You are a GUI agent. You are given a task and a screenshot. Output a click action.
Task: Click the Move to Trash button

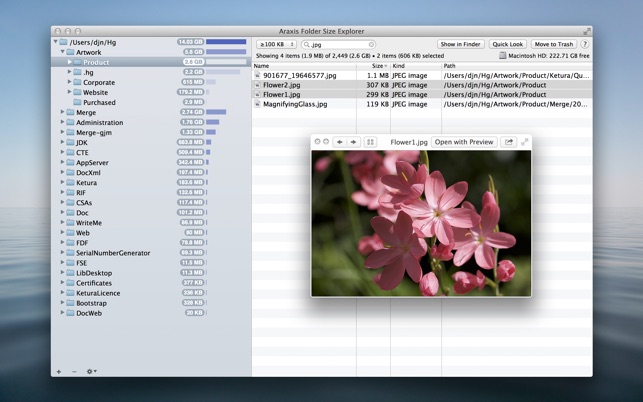tap(553, 45)
